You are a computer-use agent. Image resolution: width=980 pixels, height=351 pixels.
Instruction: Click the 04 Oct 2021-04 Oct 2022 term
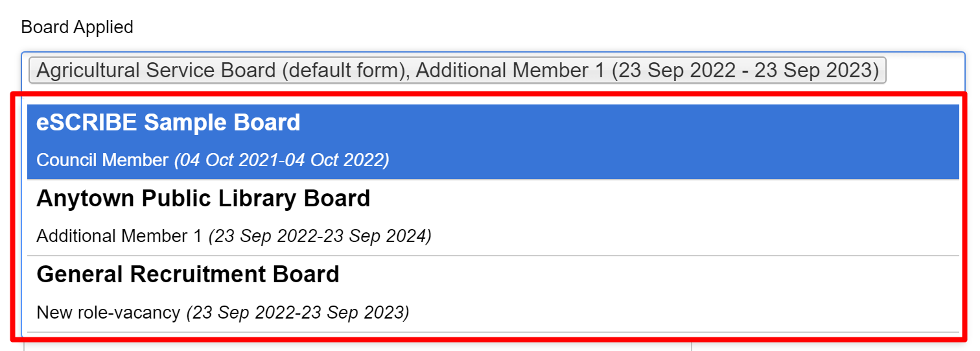(282, 160)
